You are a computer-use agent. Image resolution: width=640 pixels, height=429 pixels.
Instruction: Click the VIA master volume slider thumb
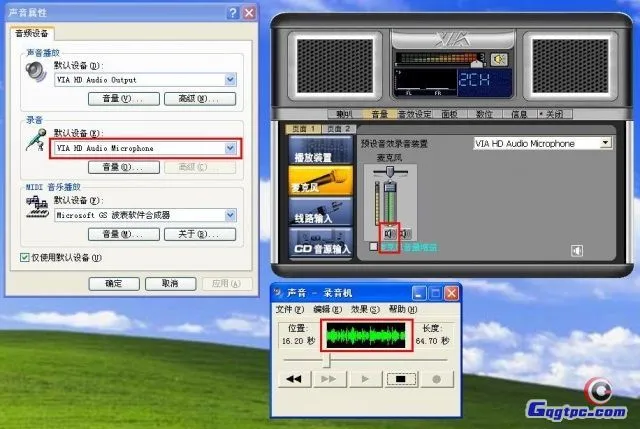point(476,64)
